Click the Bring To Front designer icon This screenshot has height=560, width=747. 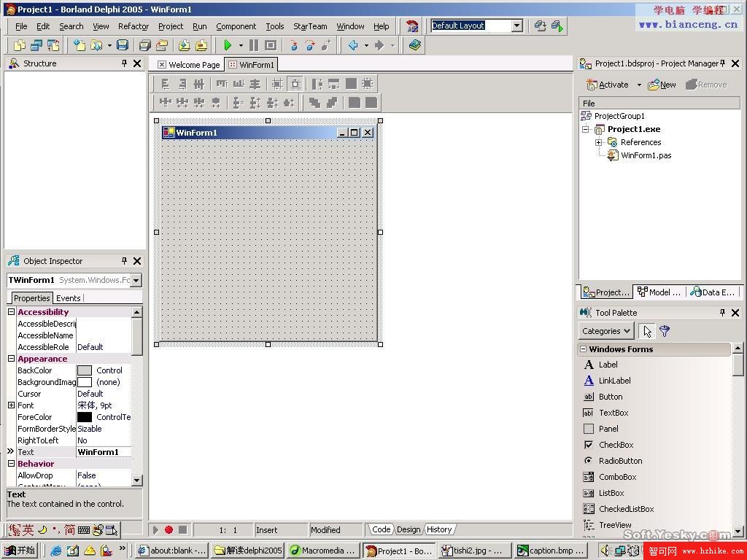[x=314, y=102]
